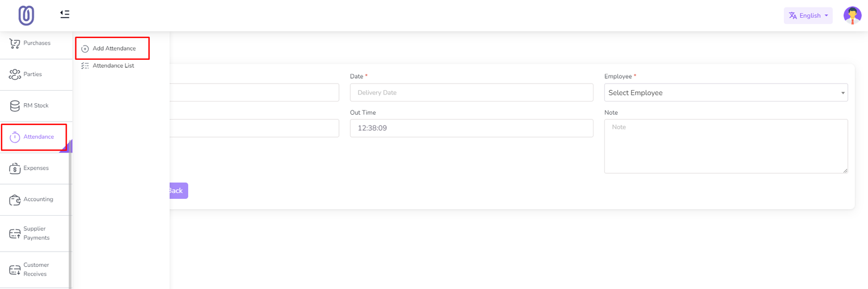Click the Date input field
868x289 pixels.
tap(471, 93)
